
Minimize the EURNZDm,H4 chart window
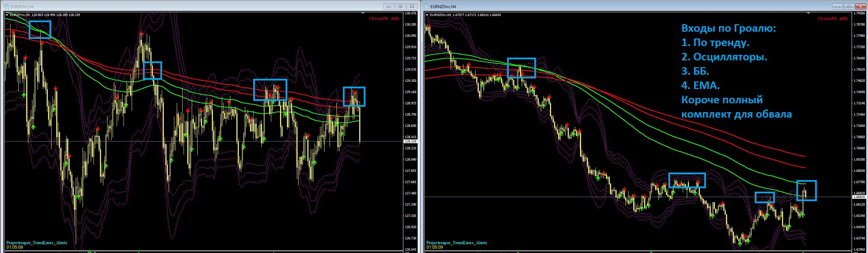[x=837, y=6]
